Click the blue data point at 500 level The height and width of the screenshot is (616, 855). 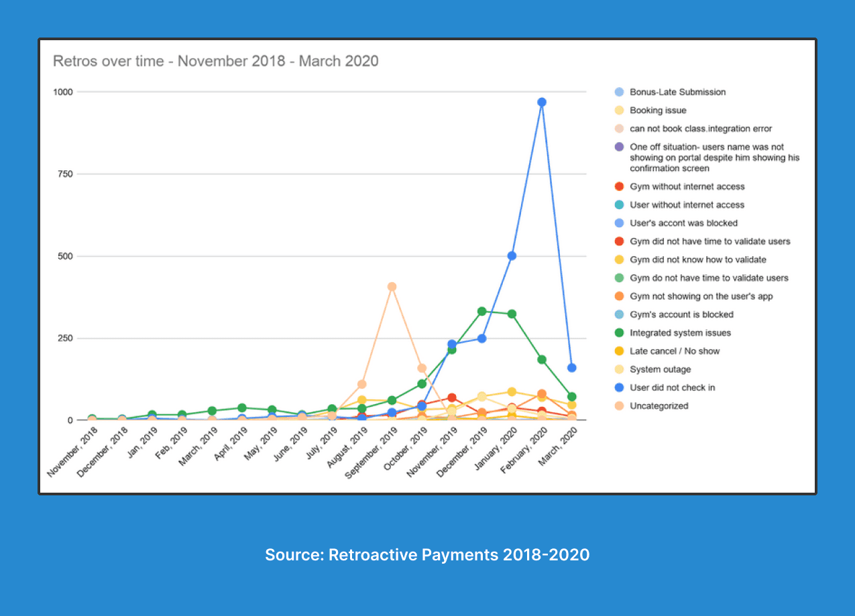point(512,255)
